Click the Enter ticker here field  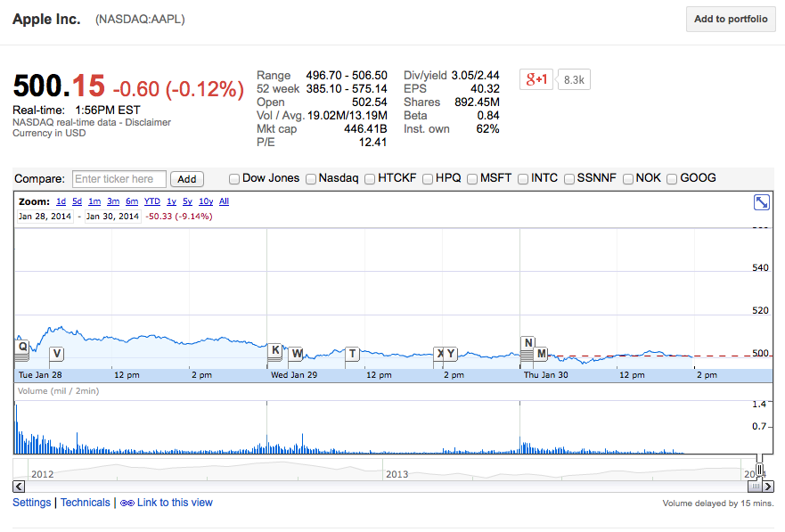tap(119, 178)
